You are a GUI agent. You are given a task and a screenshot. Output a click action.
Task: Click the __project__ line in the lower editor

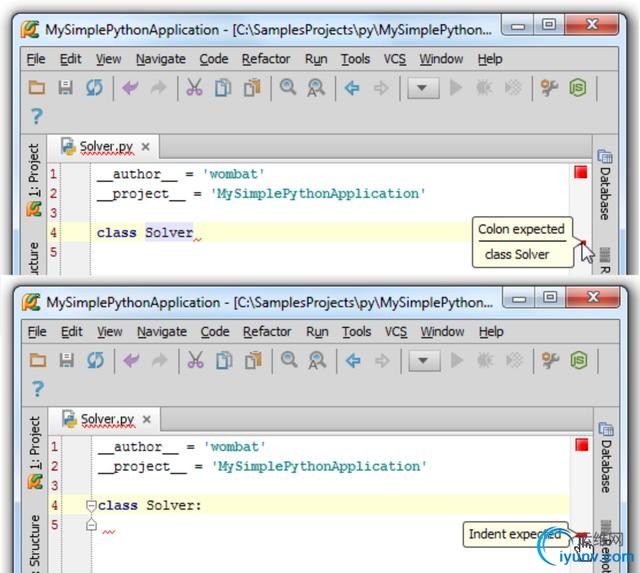(262, 466)
